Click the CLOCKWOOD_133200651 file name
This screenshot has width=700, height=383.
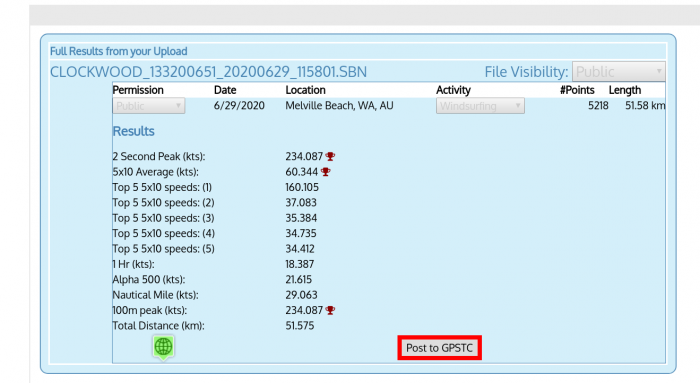pos(208,71)
